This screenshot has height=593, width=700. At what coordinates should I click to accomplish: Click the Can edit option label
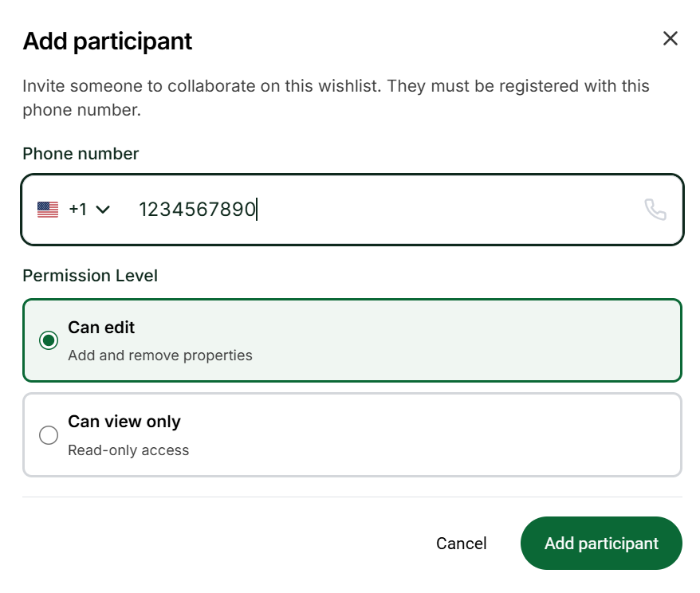pyautogui.click(x=101, y=328)
